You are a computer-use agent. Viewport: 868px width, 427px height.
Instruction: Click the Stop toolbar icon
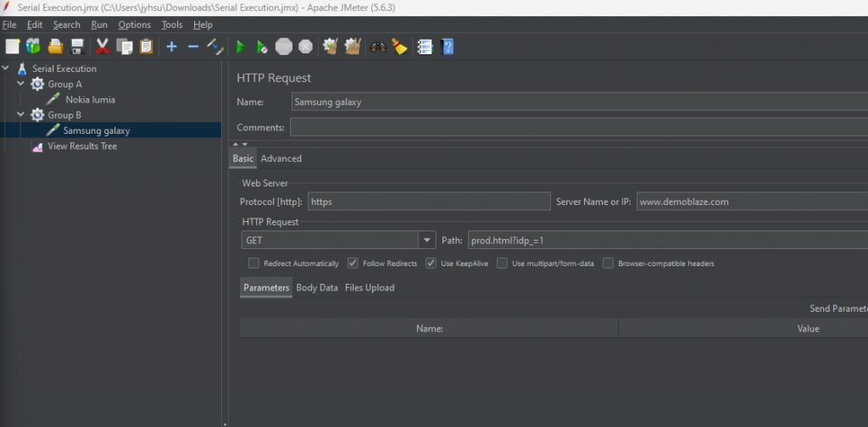284,47
